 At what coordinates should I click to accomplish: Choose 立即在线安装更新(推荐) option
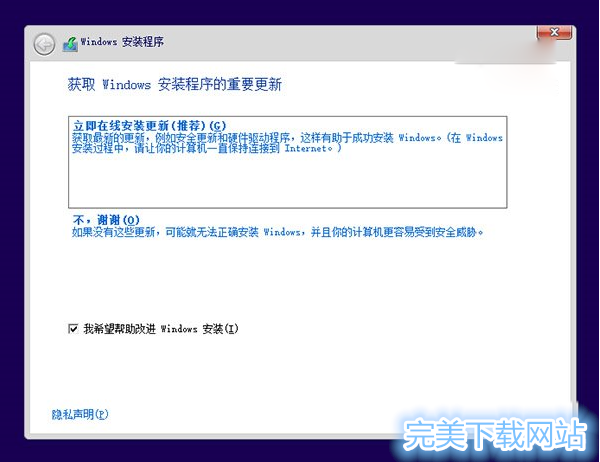(287, 162)
